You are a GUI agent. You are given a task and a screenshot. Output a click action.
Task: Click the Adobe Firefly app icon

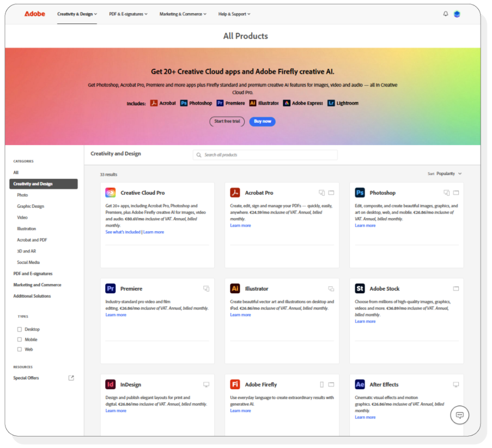click(235, 384)
